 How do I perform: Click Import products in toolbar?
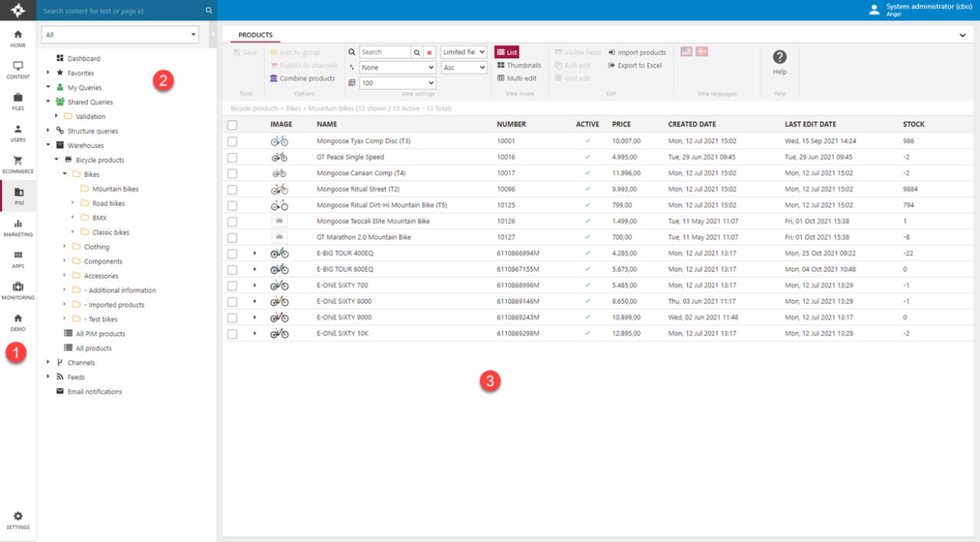point(637,53)
